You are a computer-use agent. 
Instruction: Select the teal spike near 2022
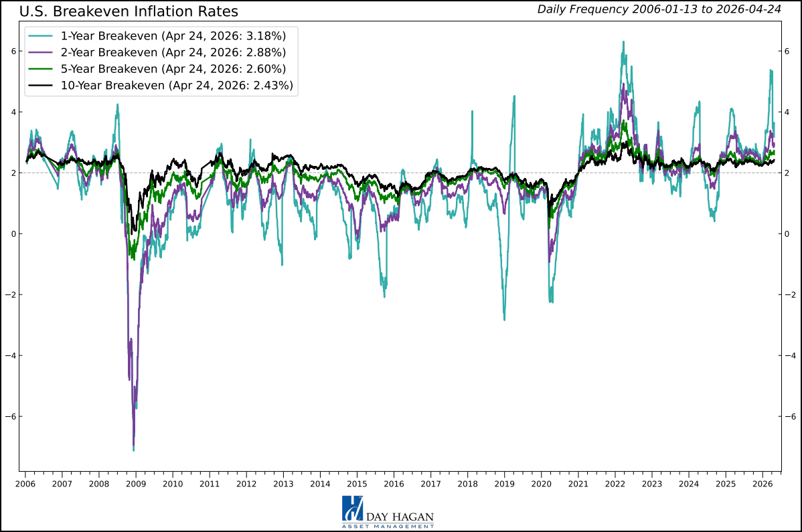pos(624,41)
